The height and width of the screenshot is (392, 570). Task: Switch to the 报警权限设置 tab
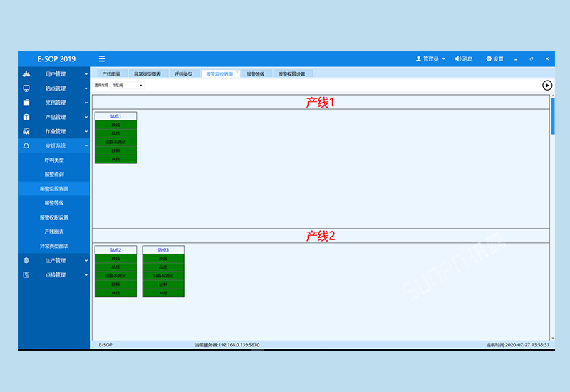pyautogui.click(x=291, y=73)
